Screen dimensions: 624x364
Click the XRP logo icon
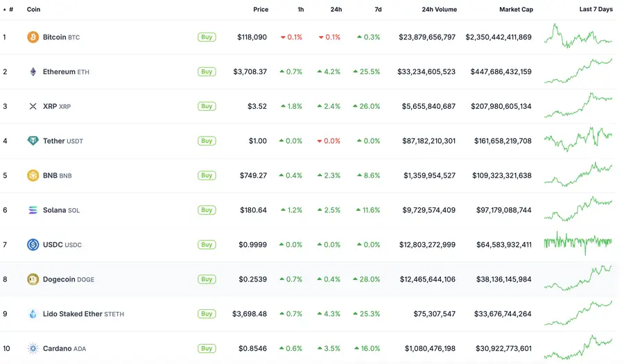tap(33, 106)
